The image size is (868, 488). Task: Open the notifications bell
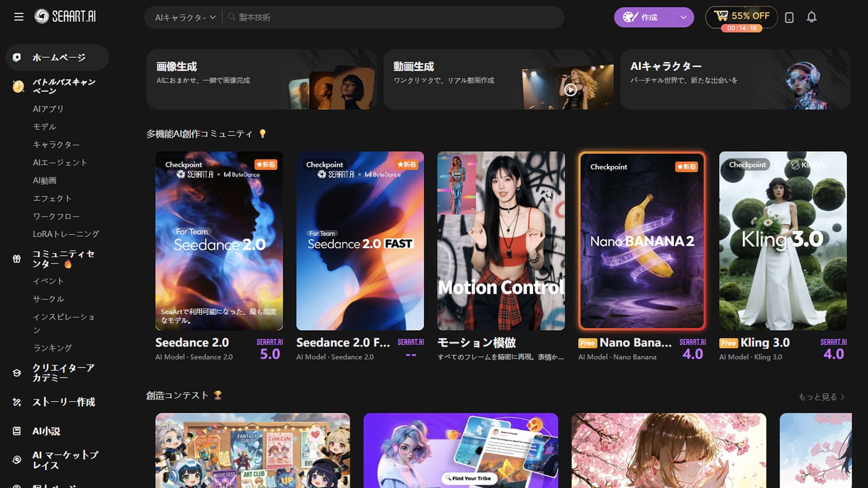tap(811, 17)
